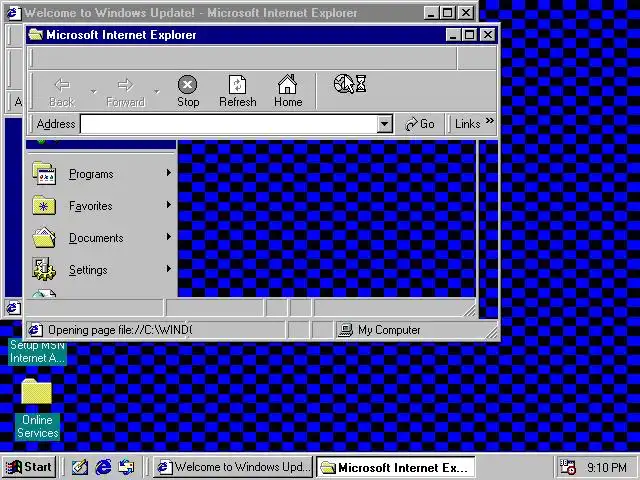
Task: Click the 'My Computer' status bar text
Action: 389,330
